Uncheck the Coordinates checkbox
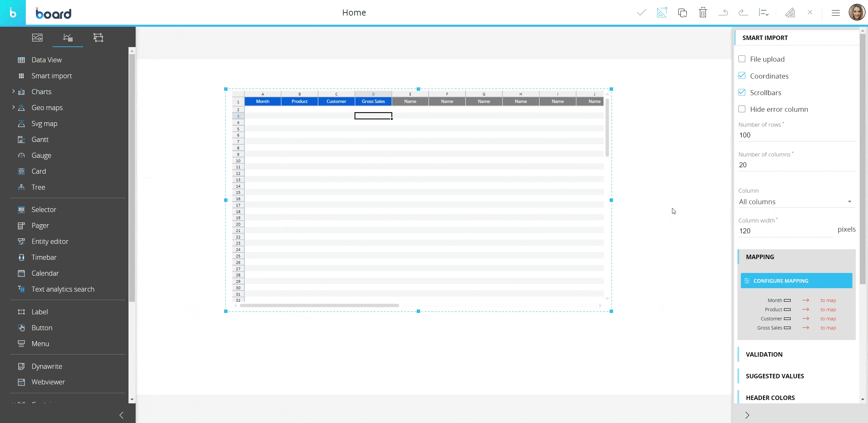The image size is (868, 423). [742, 76]
